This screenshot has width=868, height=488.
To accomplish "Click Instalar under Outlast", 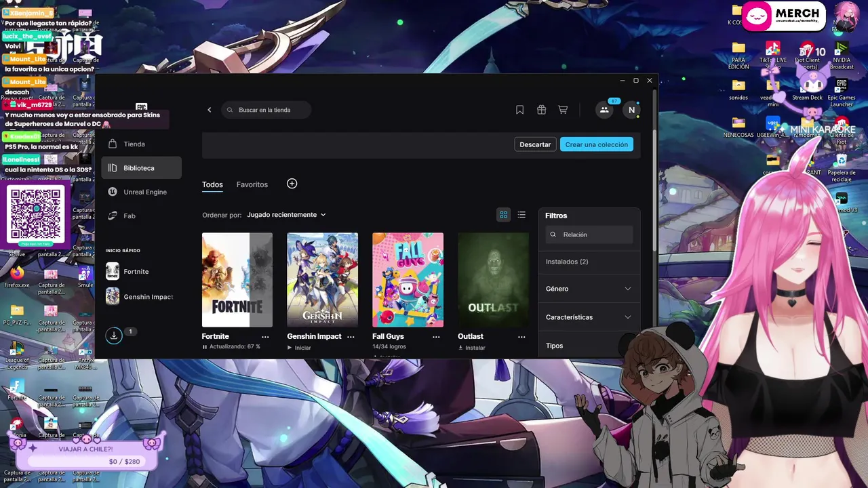I will [471, 348].
